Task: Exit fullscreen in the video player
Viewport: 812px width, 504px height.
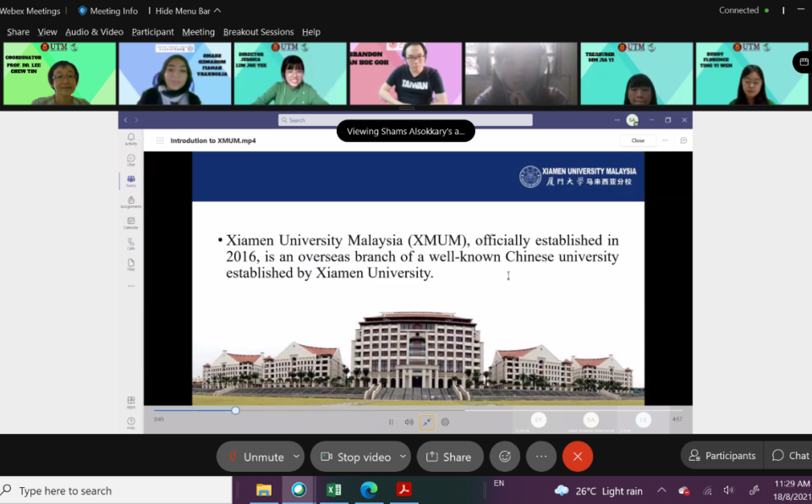Action: coord(427,422)
